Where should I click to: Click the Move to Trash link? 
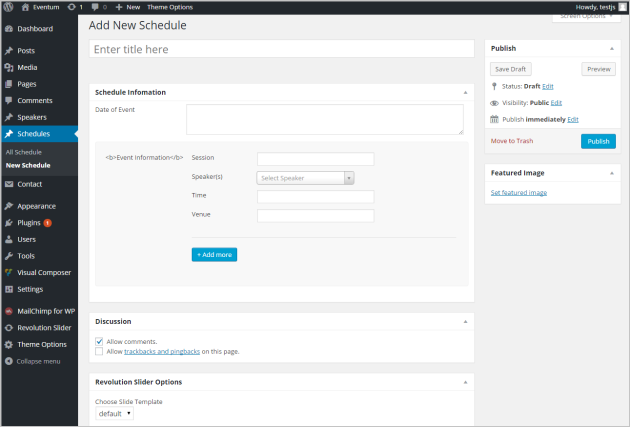coord(512,141)
